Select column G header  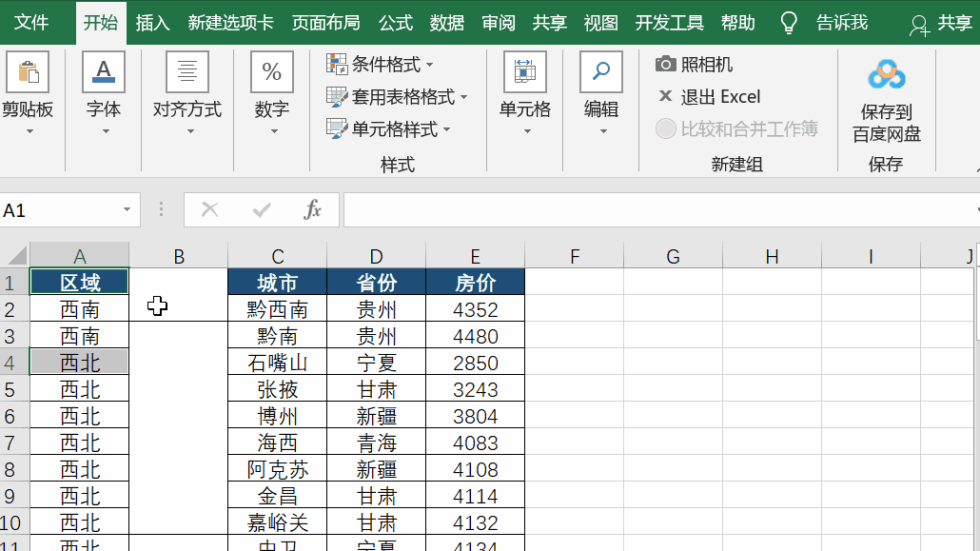click(x=673, y=256)
